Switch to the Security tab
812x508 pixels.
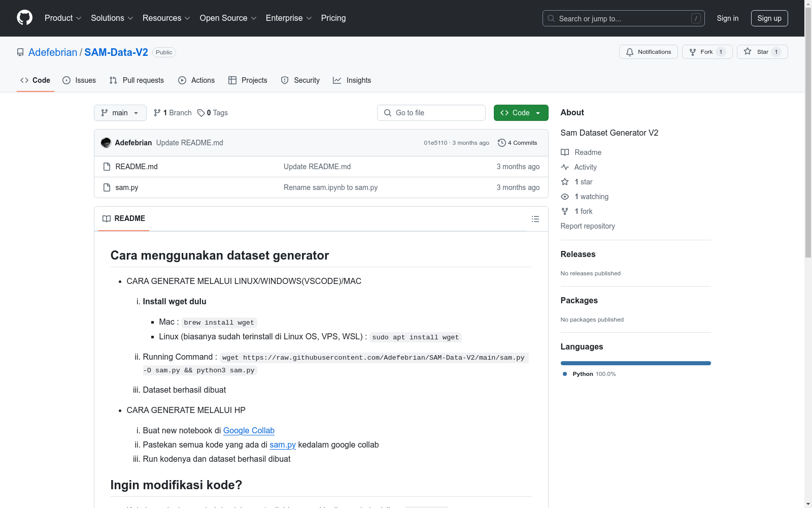tap(300, 80)
